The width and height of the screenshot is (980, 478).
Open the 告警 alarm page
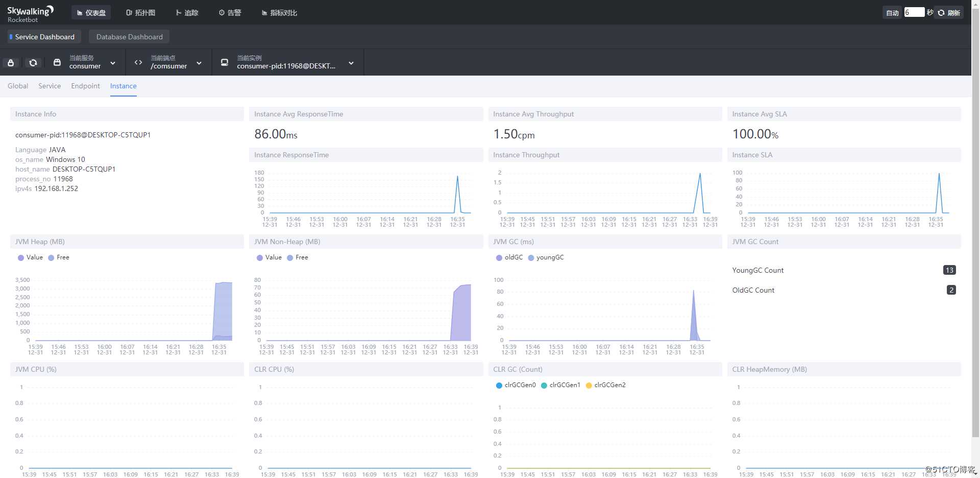(x=230, y=12)
